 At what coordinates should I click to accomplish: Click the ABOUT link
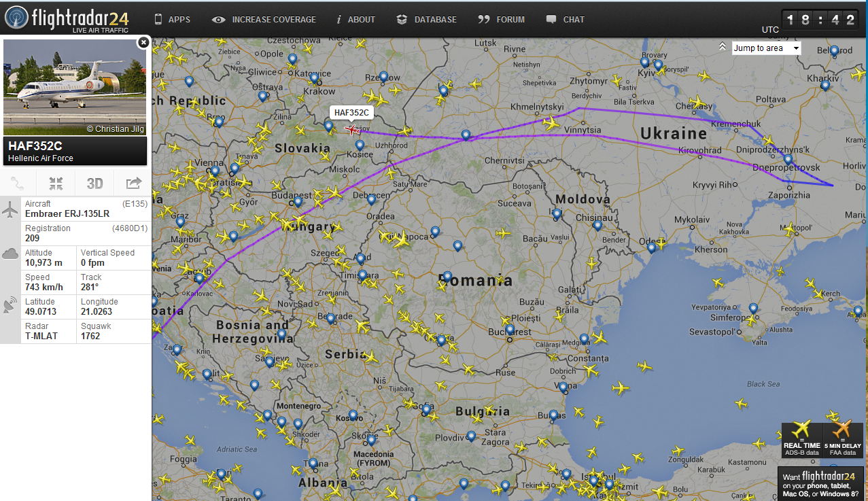tap(356, 20)
